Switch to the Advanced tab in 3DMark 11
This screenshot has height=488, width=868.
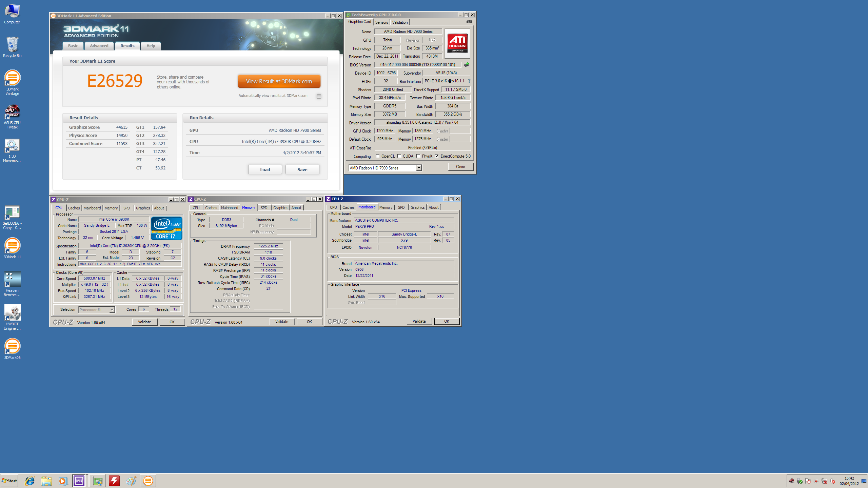(x=99, y=46)
